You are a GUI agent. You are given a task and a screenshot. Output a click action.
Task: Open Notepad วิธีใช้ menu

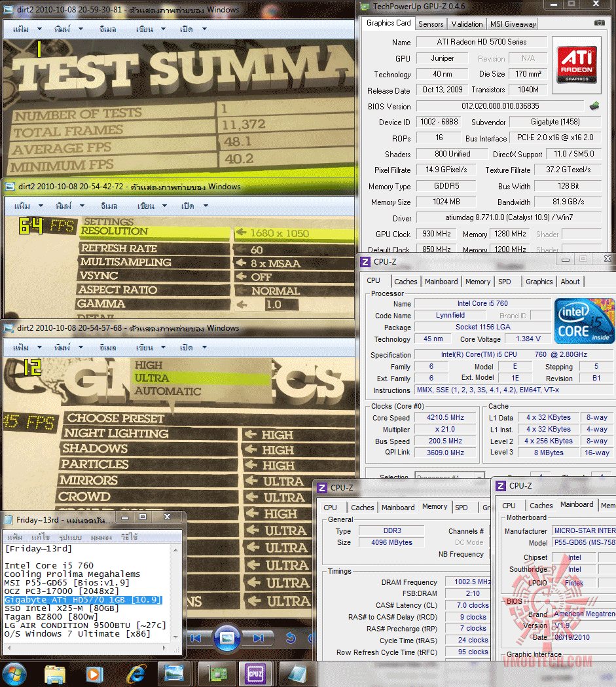click(129, 537)
